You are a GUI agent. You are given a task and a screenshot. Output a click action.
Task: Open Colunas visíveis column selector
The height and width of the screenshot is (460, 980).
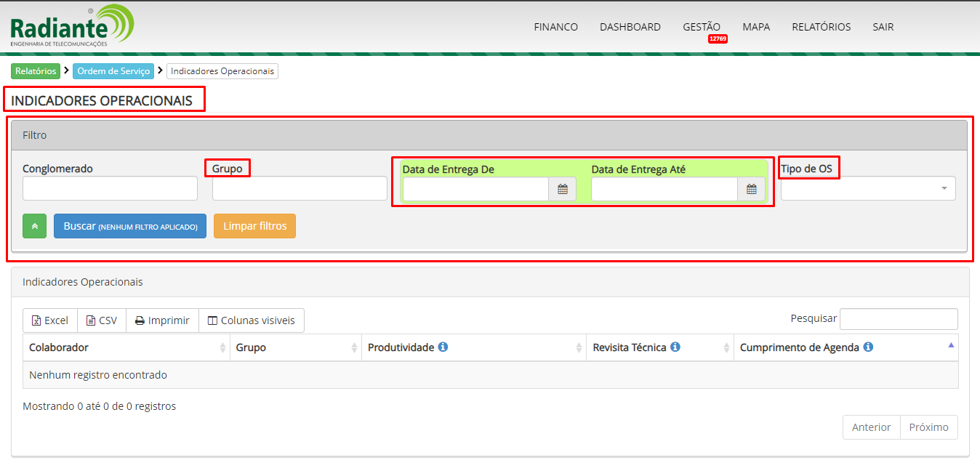click(251, 320)
